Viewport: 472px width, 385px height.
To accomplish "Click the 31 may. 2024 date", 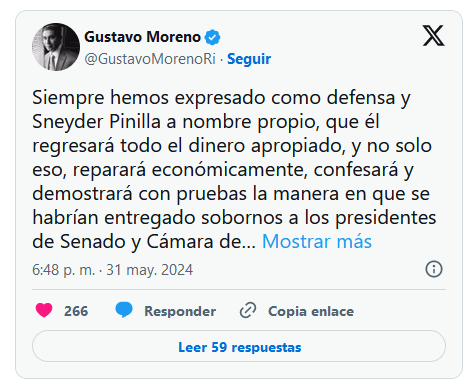I will coord(149,270).
